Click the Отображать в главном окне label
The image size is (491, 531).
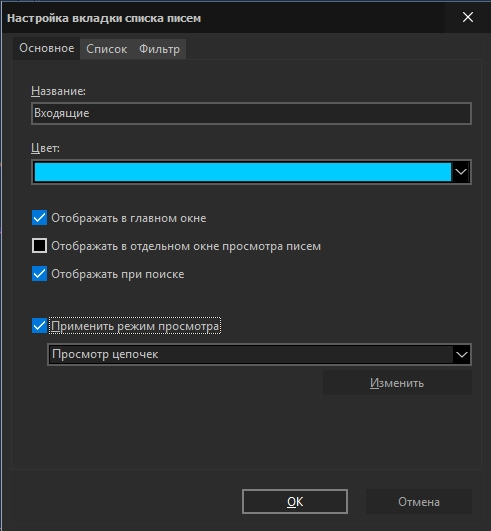(129, 218)
